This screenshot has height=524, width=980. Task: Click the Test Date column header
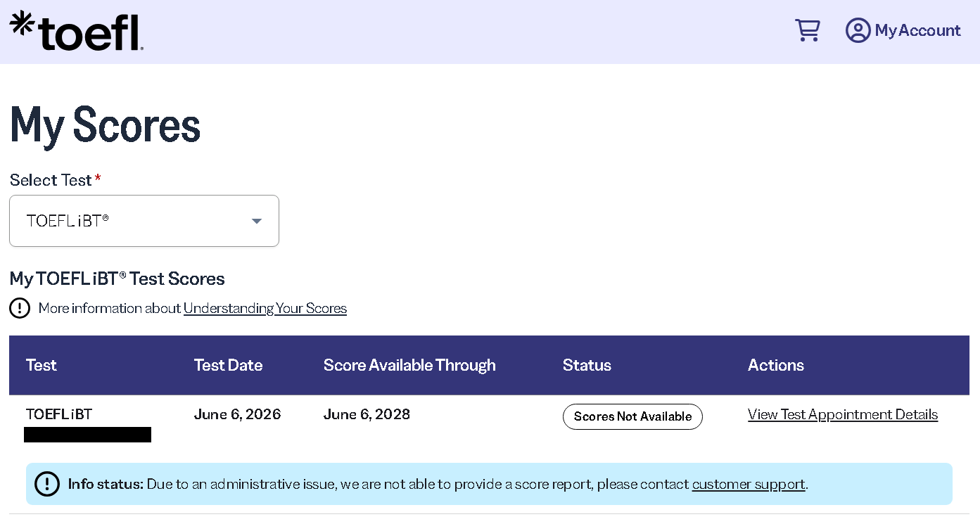click(228, 365)
